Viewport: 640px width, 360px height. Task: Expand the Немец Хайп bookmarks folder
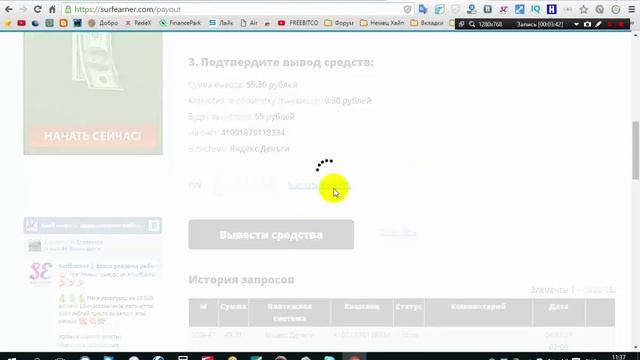pyautogui.click(x=382, y=23)
